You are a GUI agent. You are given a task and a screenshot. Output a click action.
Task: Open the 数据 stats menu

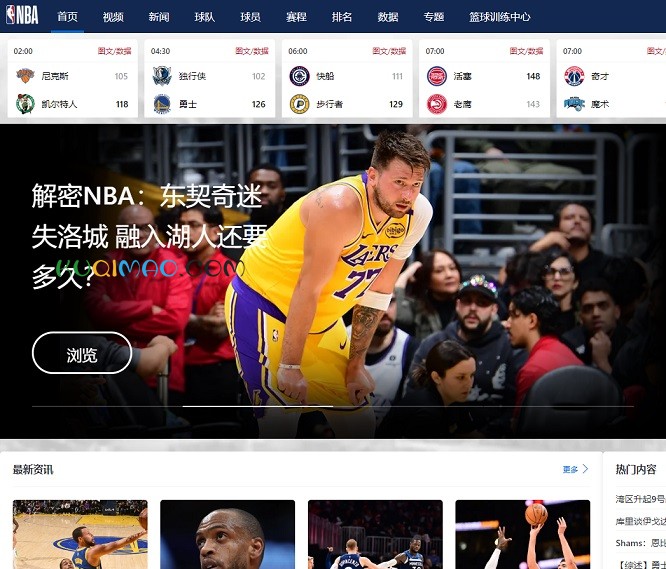pyautogui.click(x=388, y=17)
